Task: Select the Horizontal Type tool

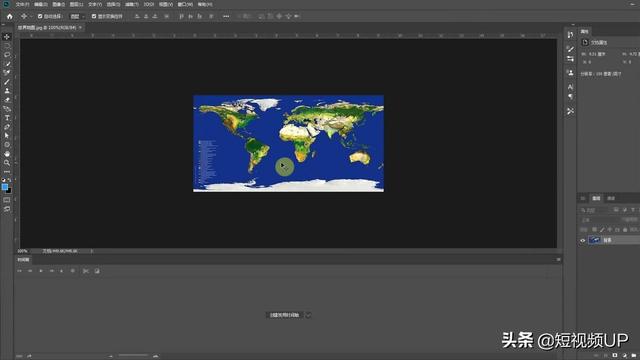Action: (7, 118)
